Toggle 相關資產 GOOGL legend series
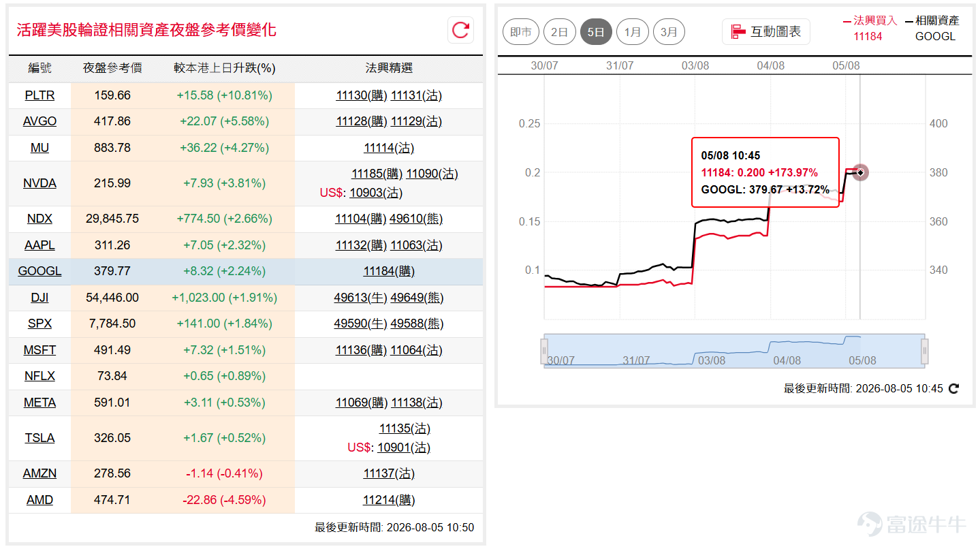This screenshot has height=549, width=980. pyautogui.click(x=932, y=29)
